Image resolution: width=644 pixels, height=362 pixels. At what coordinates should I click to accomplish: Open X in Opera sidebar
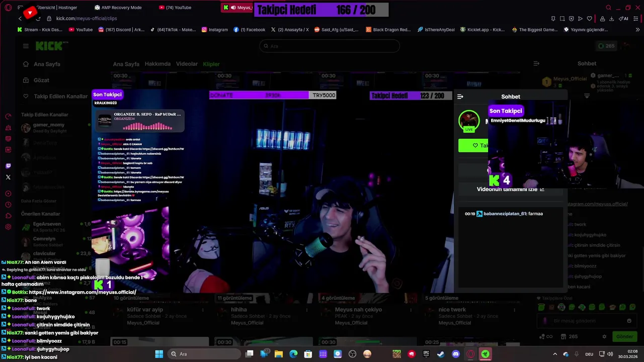tap(8, 177)
